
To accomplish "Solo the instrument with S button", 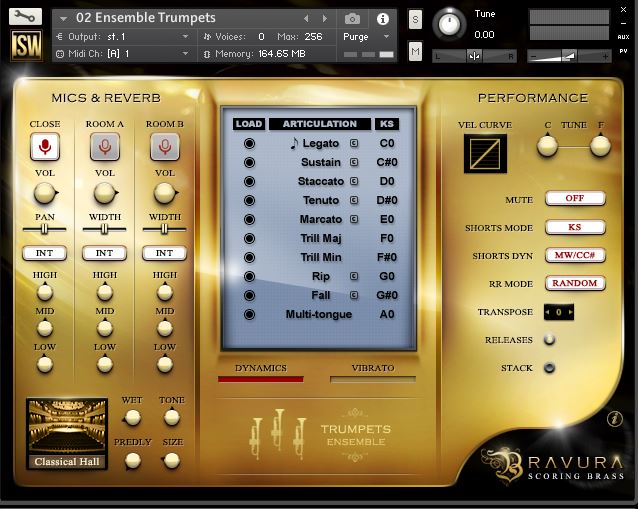I will (415, 20).
